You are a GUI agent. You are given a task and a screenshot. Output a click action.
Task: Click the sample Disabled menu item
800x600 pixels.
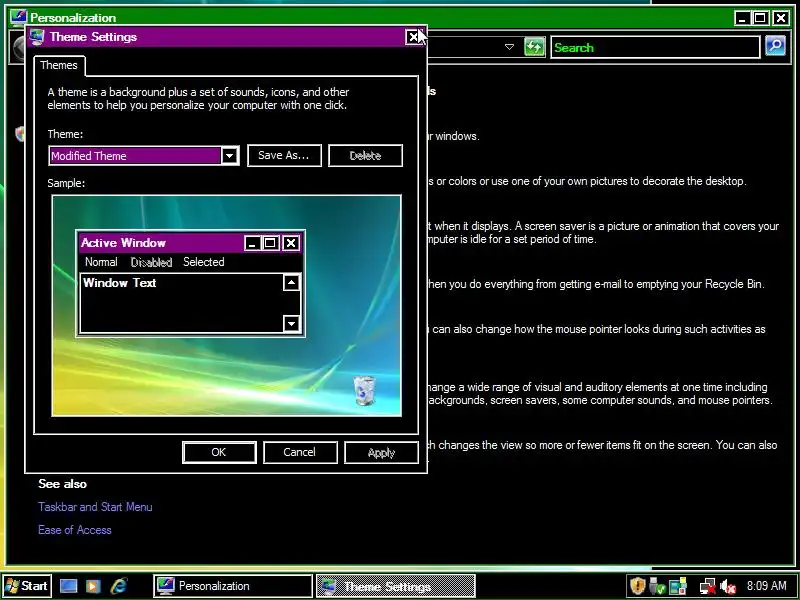151,262
